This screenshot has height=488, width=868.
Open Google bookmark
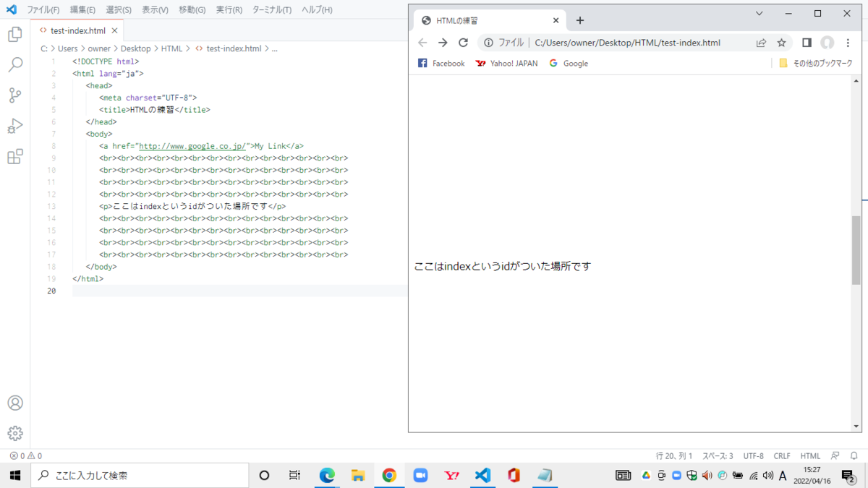click(569, 63)
